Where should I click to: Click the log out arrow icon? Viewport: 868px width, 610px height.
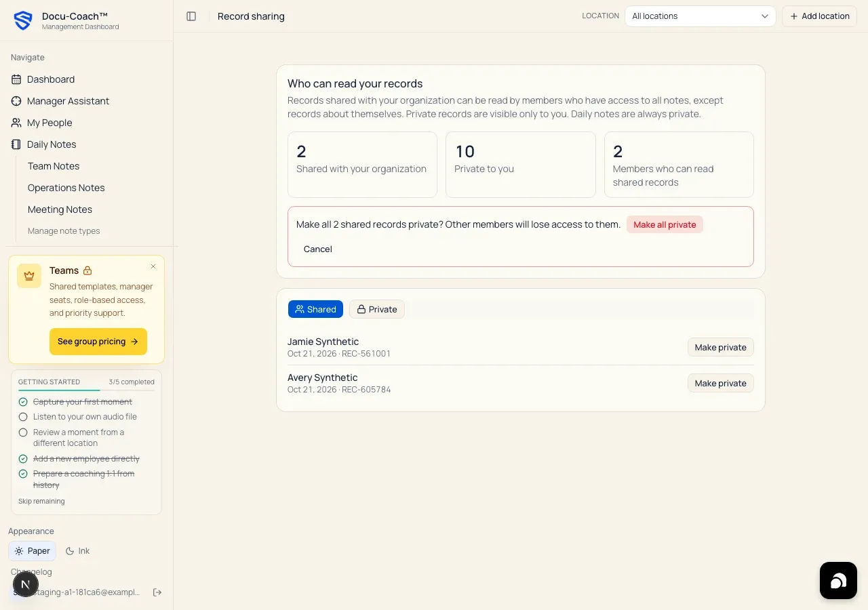click(157, 592)
